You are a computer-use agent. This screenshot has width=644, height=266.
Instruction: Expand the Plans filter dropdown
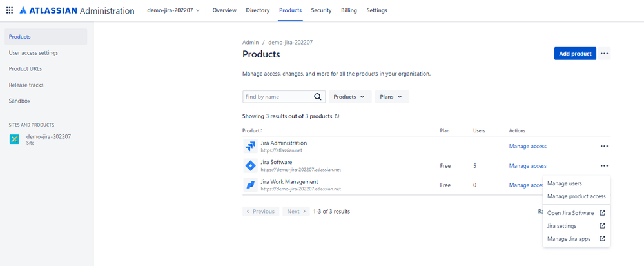[392, 97]
